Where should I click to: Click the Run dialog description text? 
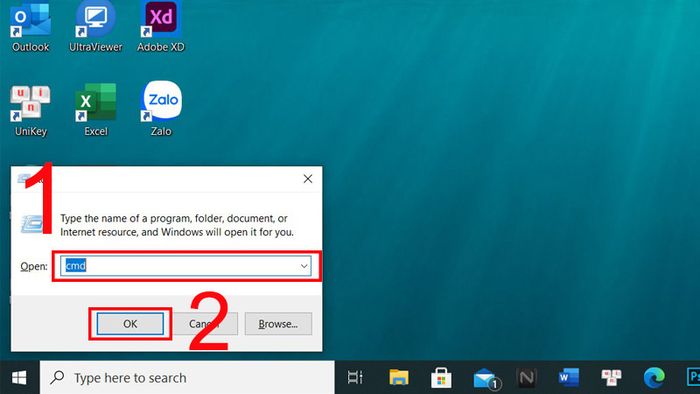click(177, 225)
